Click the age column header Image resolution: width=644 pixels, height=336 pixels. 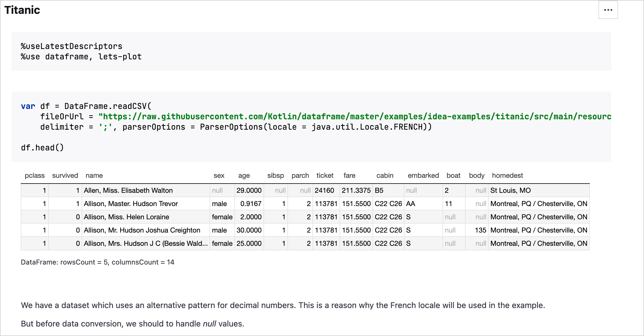coord(244,175)
